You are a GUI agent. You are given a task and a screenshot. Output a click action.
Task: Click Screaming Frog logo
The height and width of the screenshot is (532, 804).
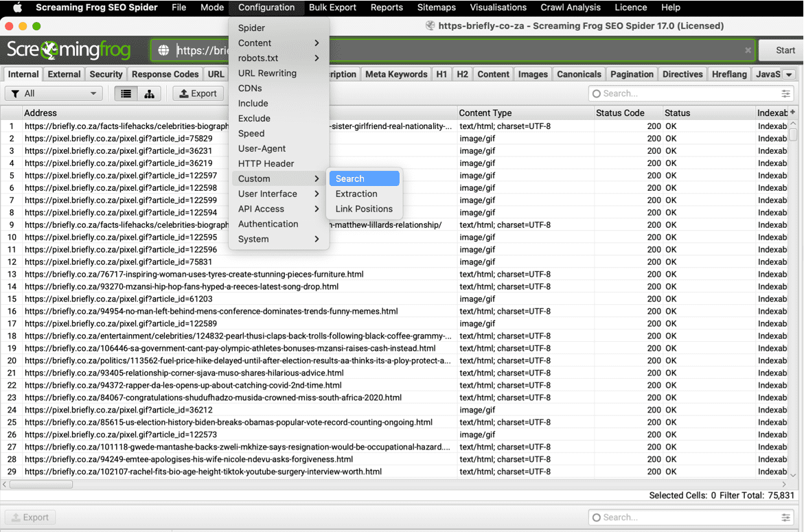(68, 49)
